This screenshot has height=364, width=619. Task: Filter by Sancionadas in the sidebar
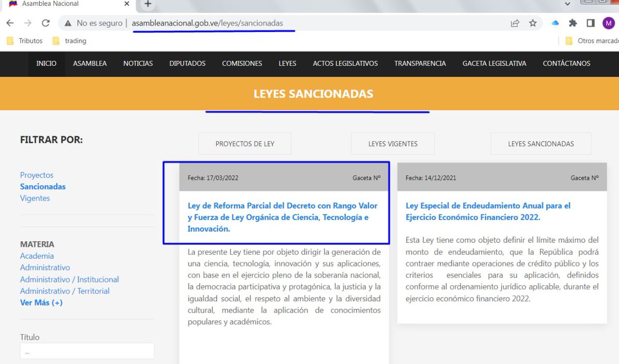[x=43, y=187]
